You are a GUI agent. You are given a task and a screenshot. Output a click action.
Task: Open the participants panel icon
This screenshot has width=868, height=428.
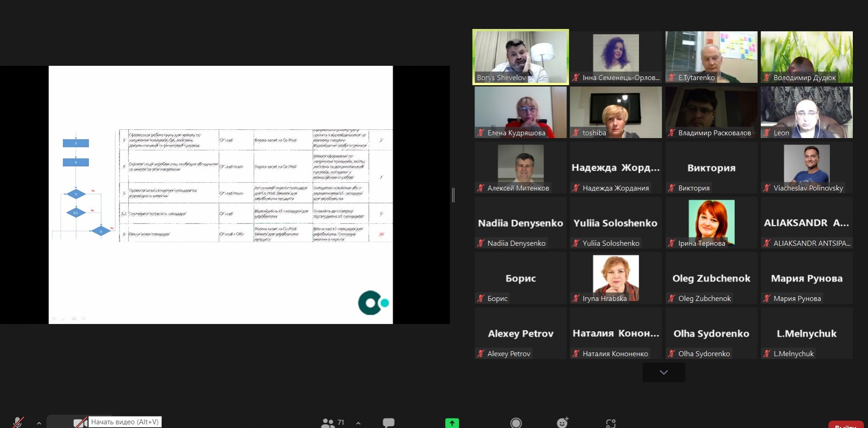click(x=328, y=422)
